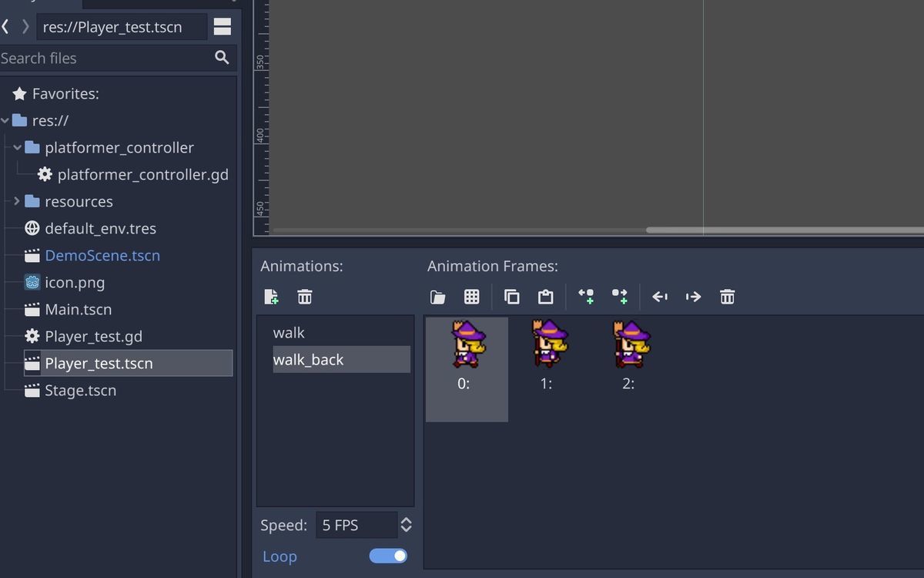Screen dimensions: 924x578
Task: Create a new animation in SpriteFrames
Action: click(271, 297)
